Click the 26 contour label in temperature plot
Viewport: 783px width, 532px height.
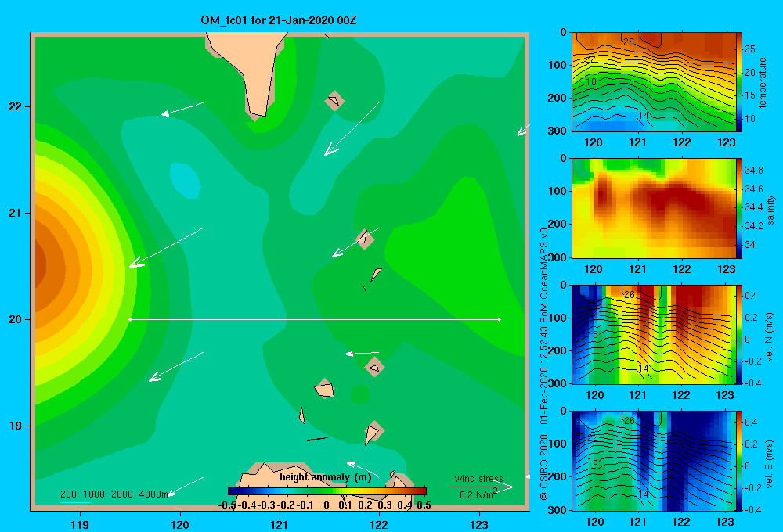(629, 42)
